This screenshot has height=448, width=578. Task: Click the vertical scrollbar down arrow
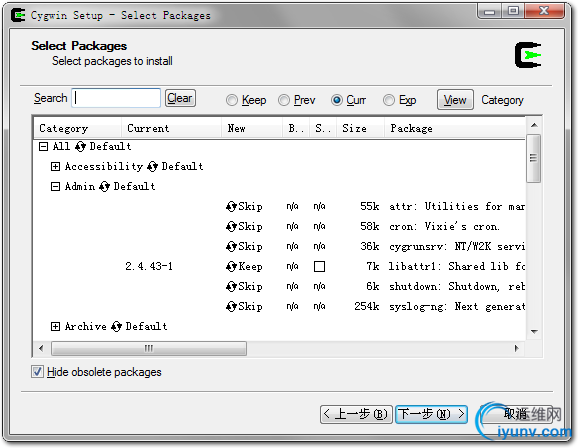click(x=534, y=331)
